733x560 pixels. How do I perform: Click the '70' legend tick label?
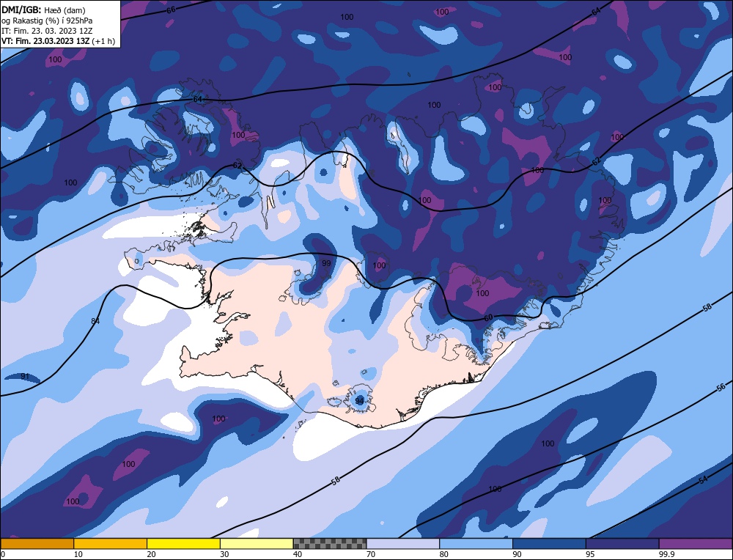371,554
